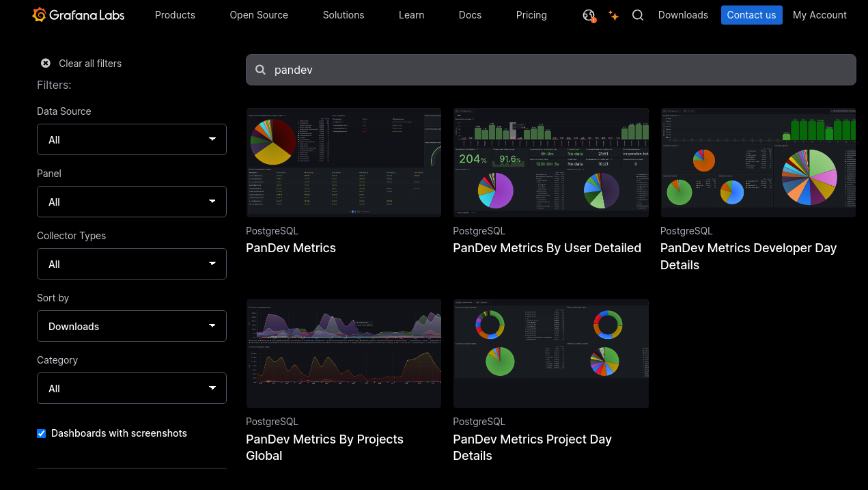Image resolution: width=868 pixels, height=490 pixels.
Task: Click the Filters: heading text
Action: pyautogui.click(x=54, y=85)
